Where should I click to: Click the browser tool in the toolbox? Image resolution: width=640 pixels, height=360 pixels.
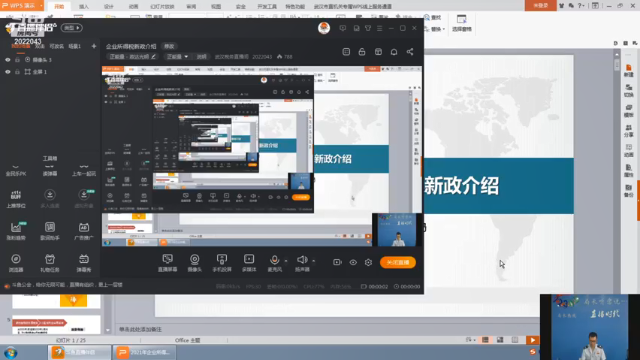tap(16, 263)
